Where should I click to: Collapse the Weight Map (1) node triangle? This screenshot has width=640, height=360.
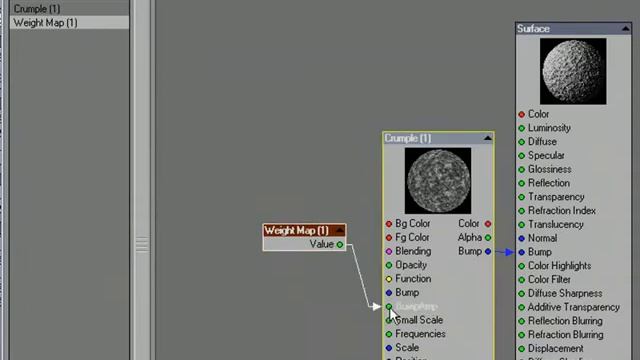click(340, 231)
